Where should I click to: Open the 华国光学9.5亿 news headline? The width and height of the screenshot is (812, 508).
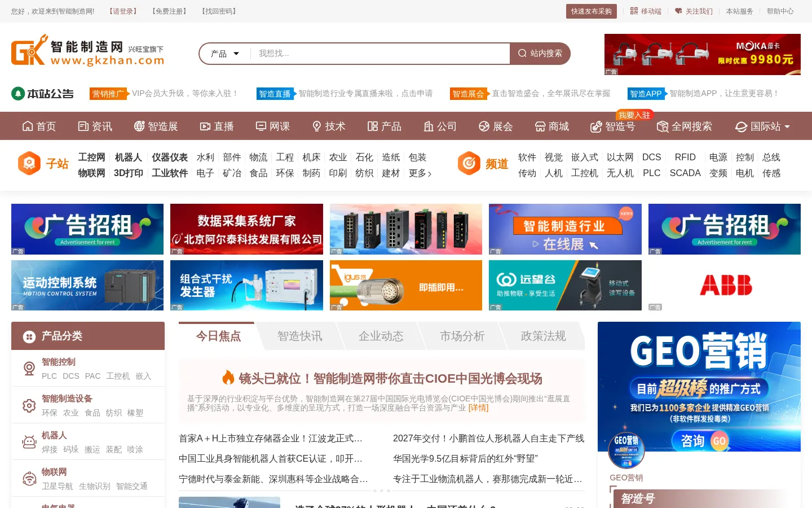point(465,459)
